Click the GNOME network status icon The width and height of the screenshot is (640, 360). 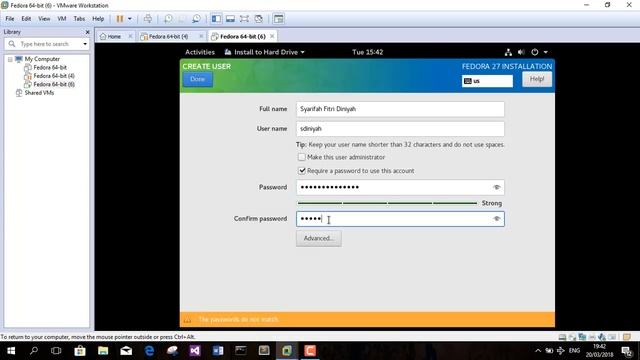pyautogui.click(x=508, y=52)
